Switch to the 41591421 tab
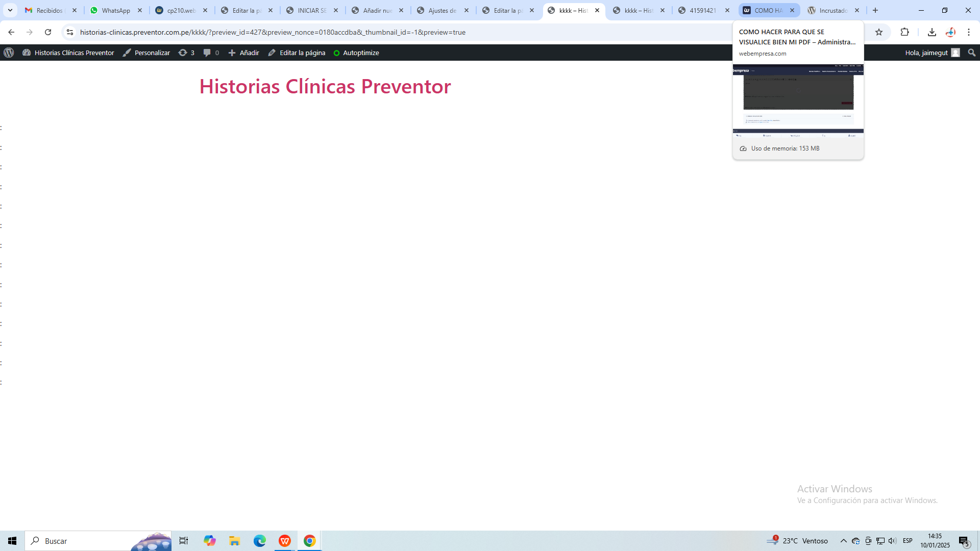 click(x=703, y=10)
